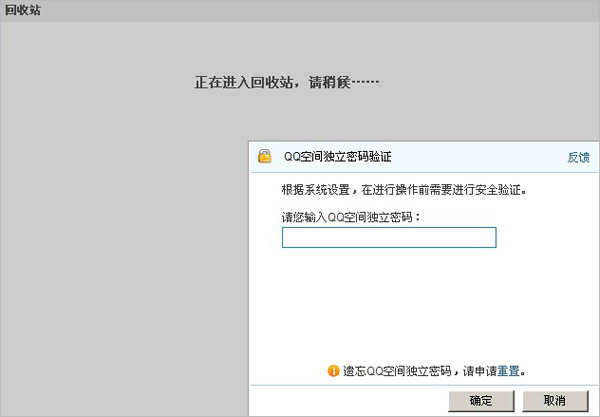Click the orange warning info icon
This screenshot has width=600, height=417.
[333, 371]
